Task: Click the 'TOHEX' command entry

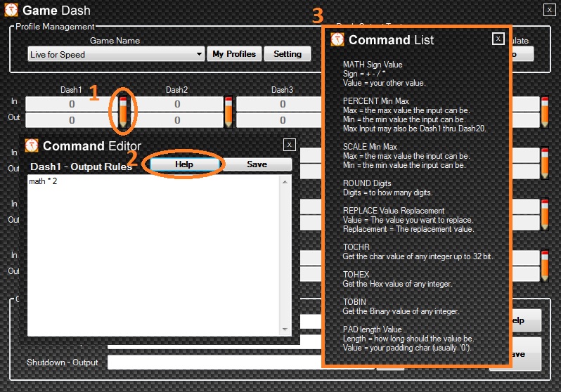Action: [356, 275]
